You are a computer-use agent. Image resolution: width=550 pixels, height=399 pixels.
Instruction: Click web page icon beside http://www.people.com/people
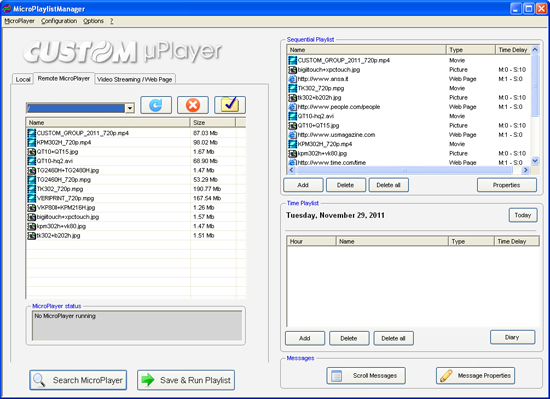coord(293,107)
